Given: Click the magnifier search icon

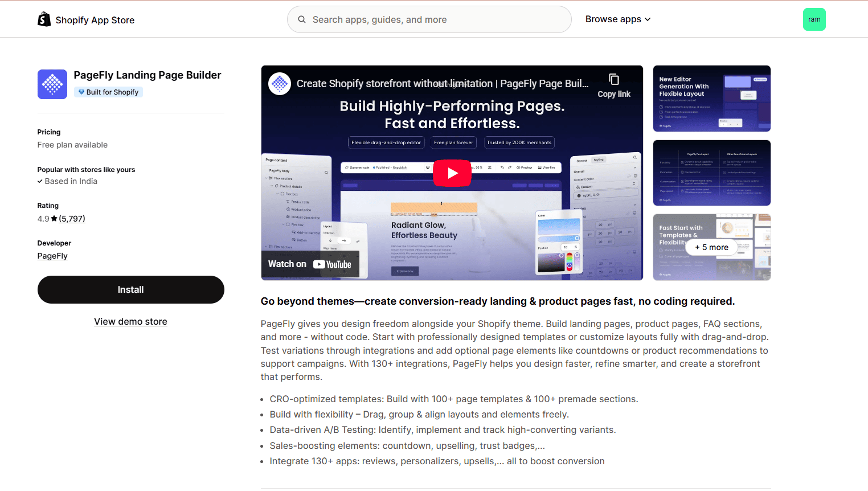Looking at the screenshot, I should (302, 19).
